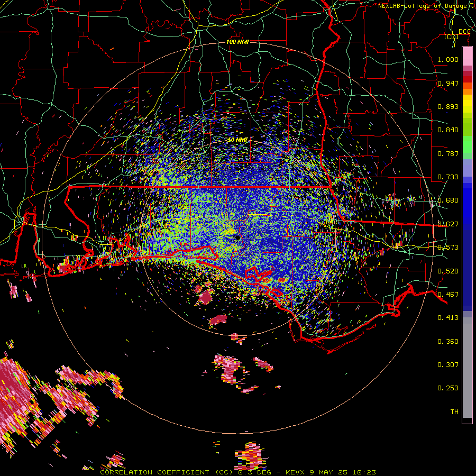Click the 0.680 legend value
The image size is (476, 476).
448,200
